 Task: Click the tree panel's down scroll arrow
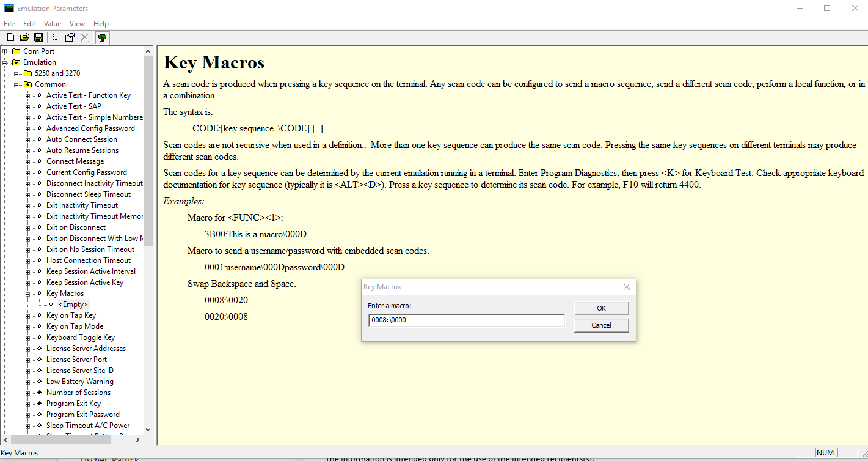click(148, 429)
